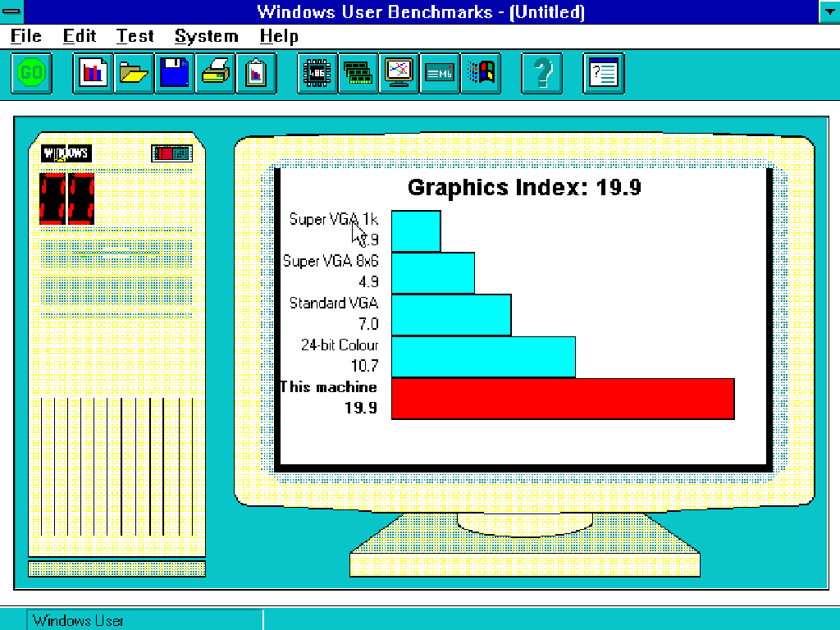Click the bar chart results icon
Viewport: 840px width, 630px height.
tap(93, 73)
